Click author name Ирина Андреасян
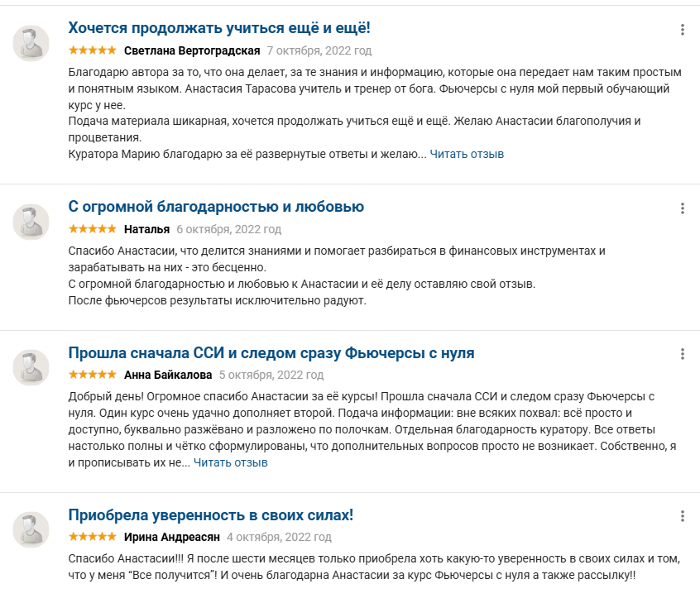The width and height of the screenshot is (700, 603). point(171,537)
